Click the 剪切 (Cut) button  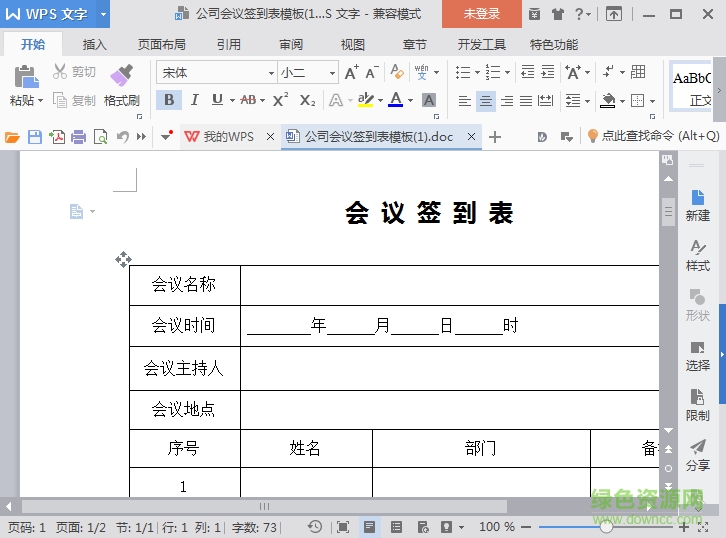click(x=75, y=72)
